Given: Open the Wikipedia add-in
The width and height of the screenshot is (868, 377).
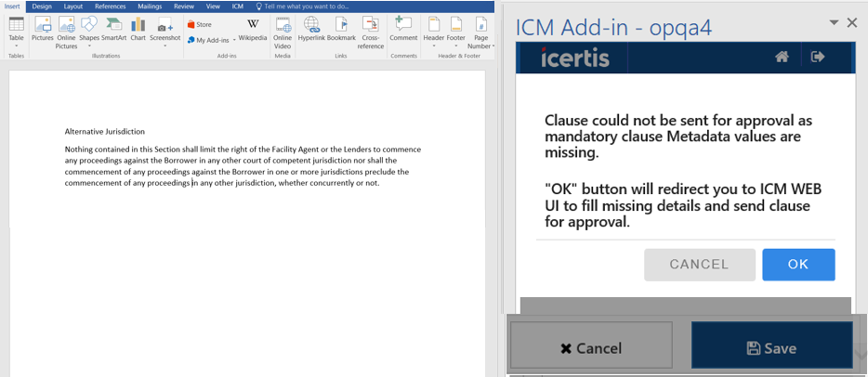Looking at the screenshot, I should pyautogui.click(x=253, y=30).
